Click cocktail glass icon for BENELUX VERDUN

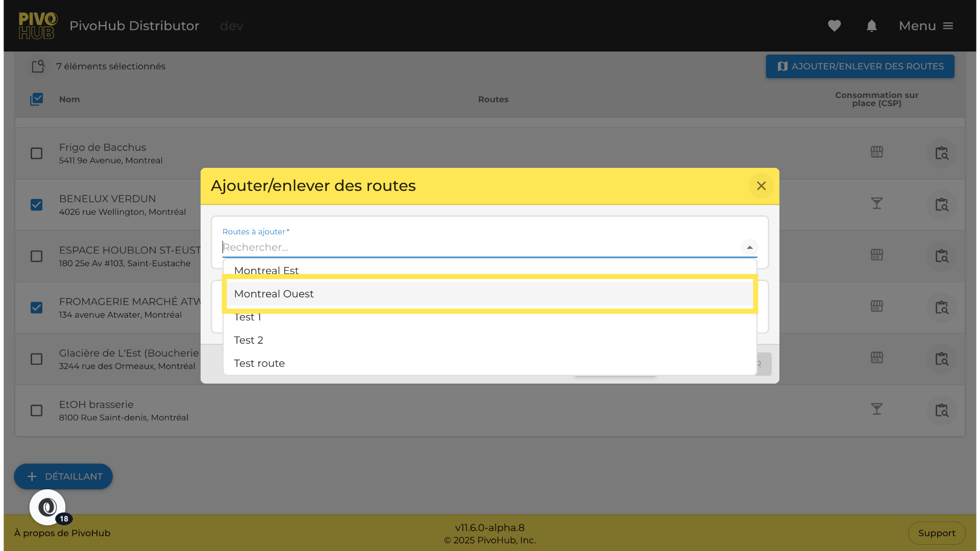pyautogui.click(x=876, y=204)
